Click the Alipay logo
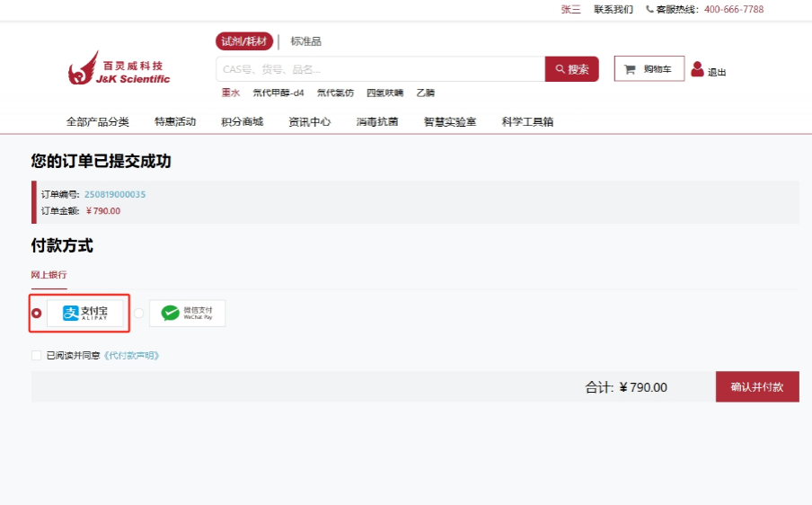Image resolution: width=812 pixels, height=505 pixels. click(85, 313)
